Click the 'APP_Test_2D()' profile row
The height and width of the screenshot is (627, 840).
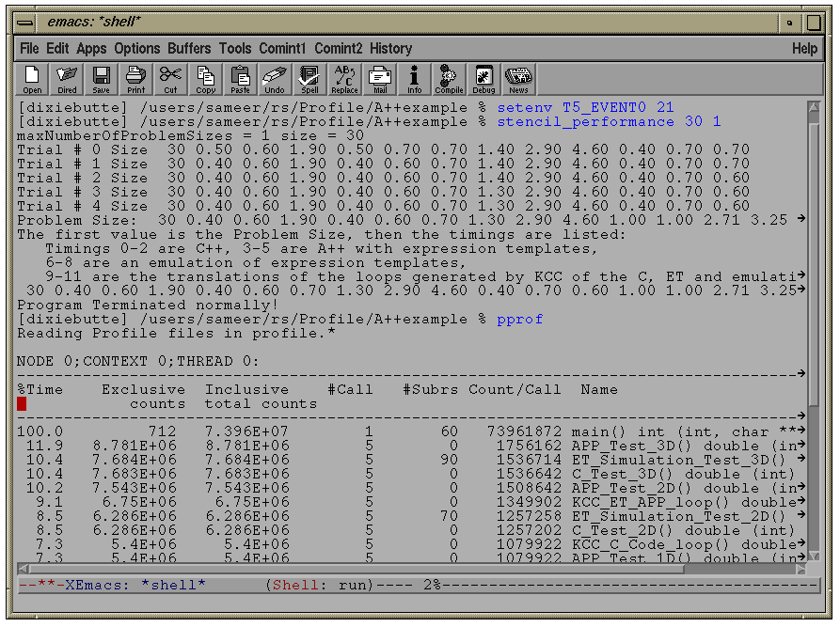coord(411,488)
